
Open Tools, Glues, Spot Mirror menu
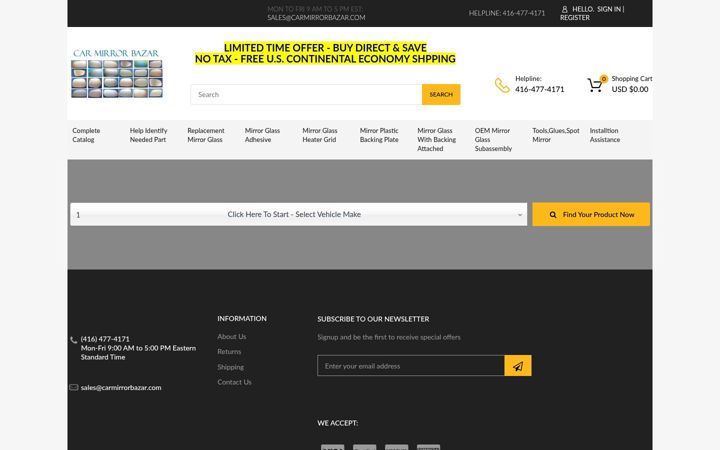pyautogui.click(x=556, y=135)
